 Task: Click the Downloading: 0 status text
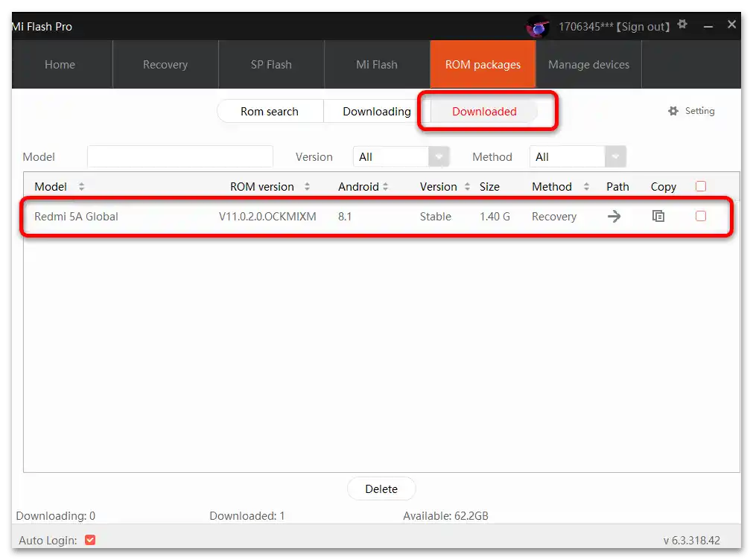click(x=56, y=516)
